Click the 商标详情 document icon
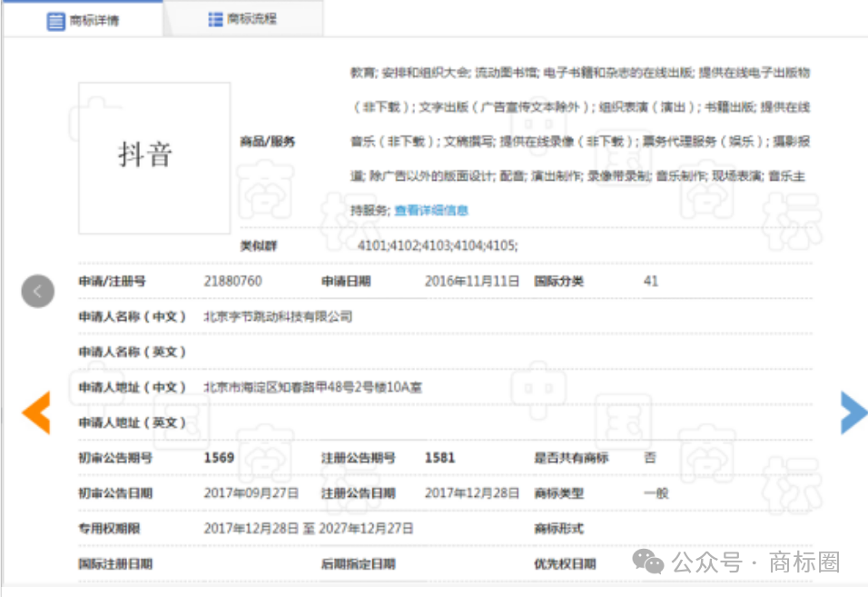The height and width of the screenshot is (597, 868). 56,21
